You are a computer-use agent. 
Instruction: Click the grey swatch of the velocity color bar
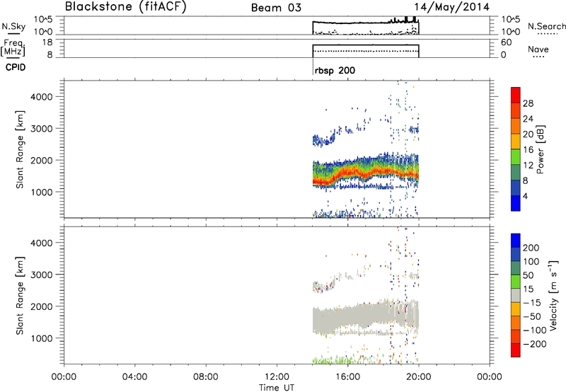click(x=516, y=295)
